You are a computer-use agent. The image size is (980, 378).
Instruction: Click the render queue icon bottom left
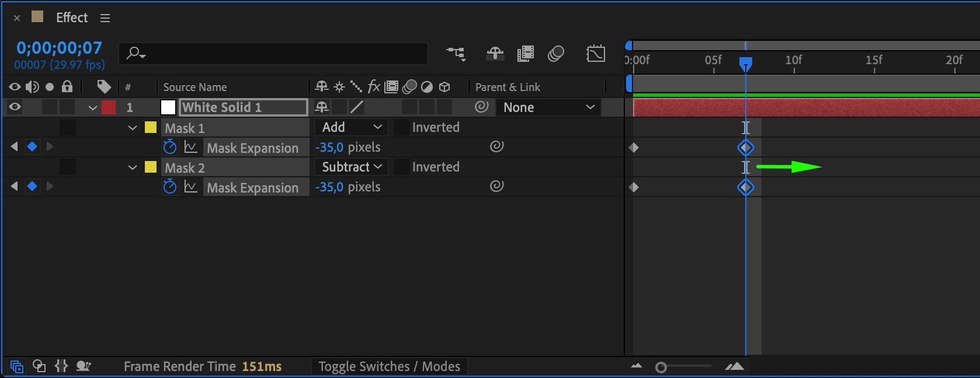point(84,366)
